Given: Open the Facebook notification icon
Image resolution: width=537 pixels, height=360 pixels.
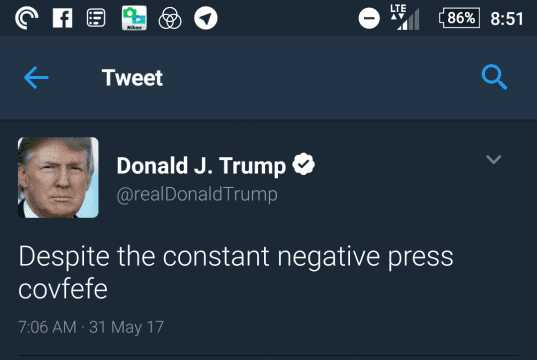Looking at the screenshot, I should click(62, 18).
